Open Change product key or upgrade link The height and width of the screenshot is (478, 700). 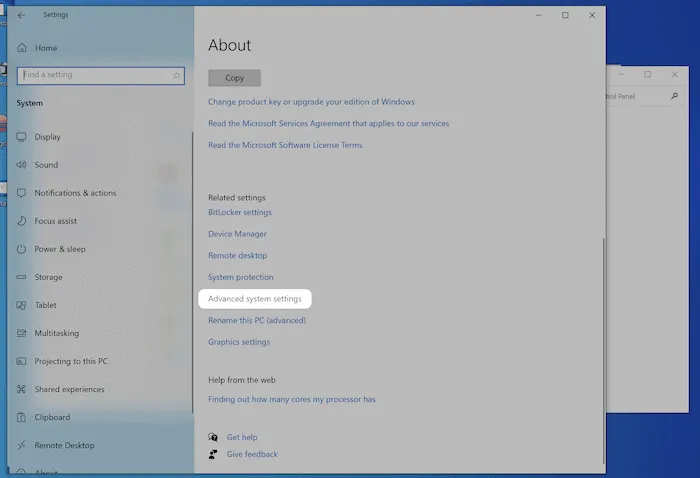311,102
